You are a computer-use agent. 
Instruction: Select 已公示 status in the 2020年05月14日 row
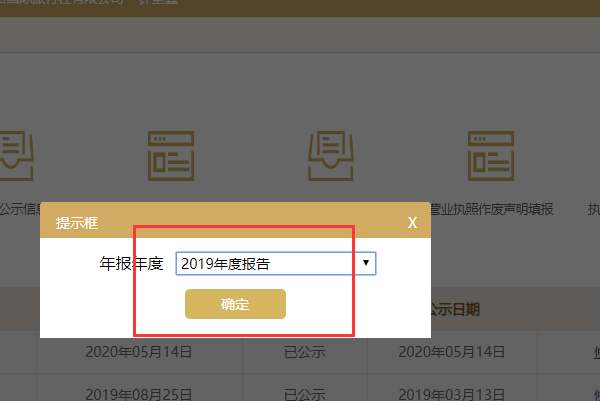[305, 352]
